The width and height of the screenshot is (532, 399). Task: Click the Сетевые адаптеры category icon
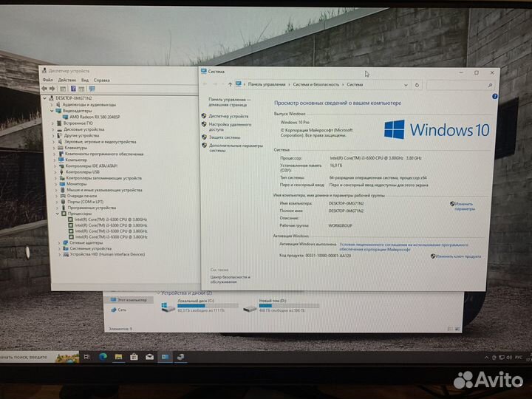(x=66, y=242)
